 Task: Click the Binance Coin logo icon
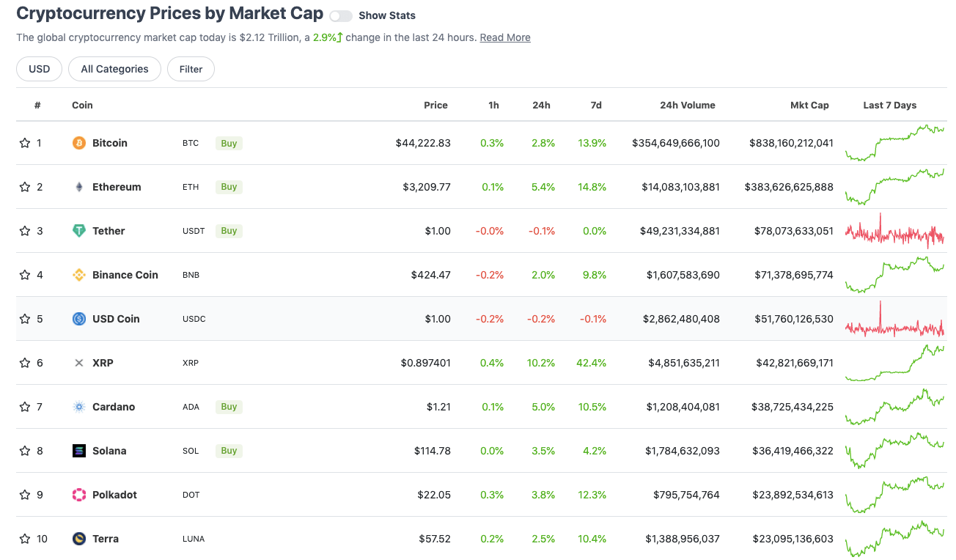click(x=79, y=275)
